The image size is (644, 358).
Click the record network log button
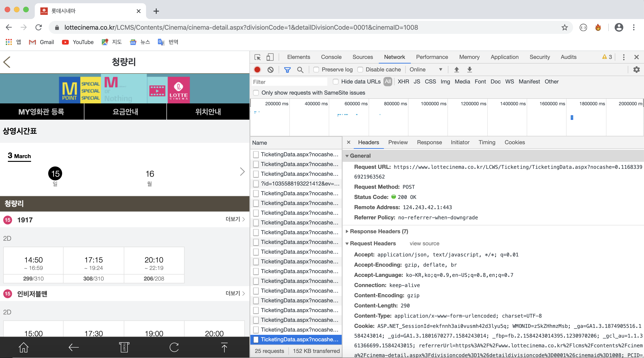point(257,70)
